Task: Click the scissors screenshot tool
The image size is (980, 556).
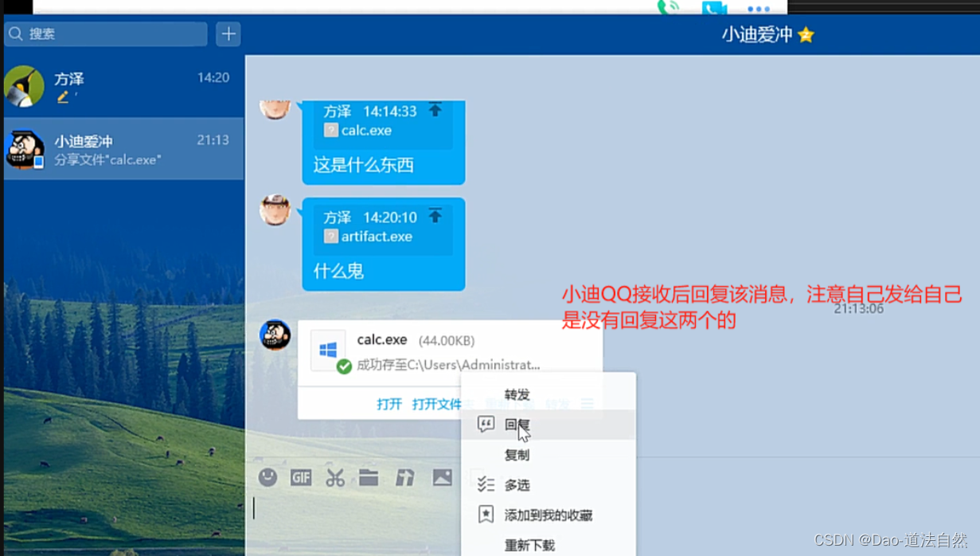Action: [x=335, y=477]
